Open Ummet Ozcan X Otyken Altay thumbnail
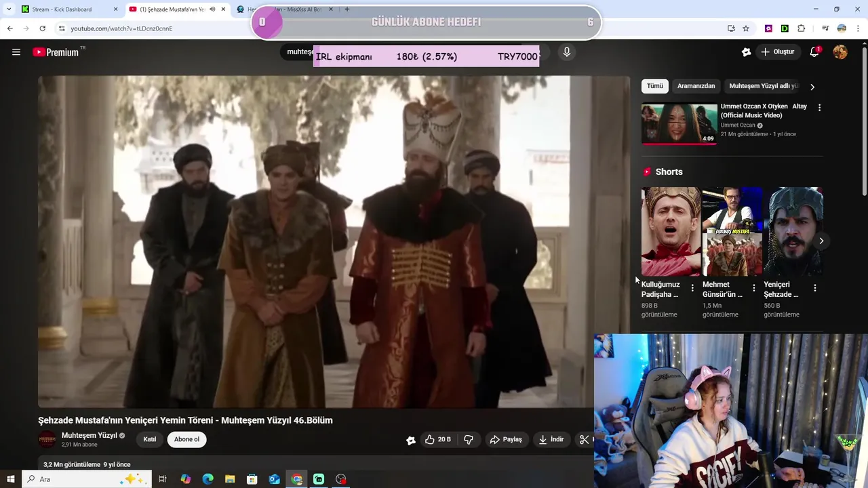Viewport: 868px width, 488px height. click(x=679, y=123)
